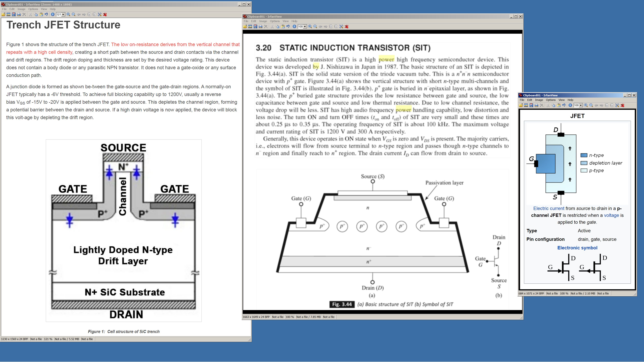Open View menu in Trench JFET window
Image resolution: width=644 pixels, height=362 pixels.
44,9
